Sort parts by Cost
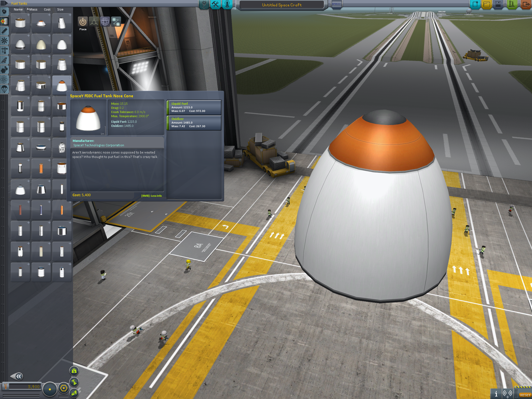Viewport: 532px width, 399px height. point(47,9)
